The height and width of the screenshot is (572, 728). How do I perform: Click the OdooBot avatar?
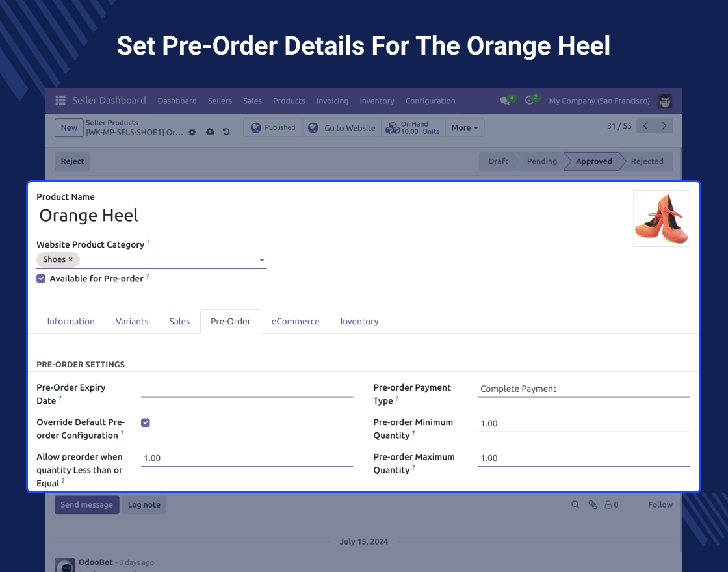point(65,565)
